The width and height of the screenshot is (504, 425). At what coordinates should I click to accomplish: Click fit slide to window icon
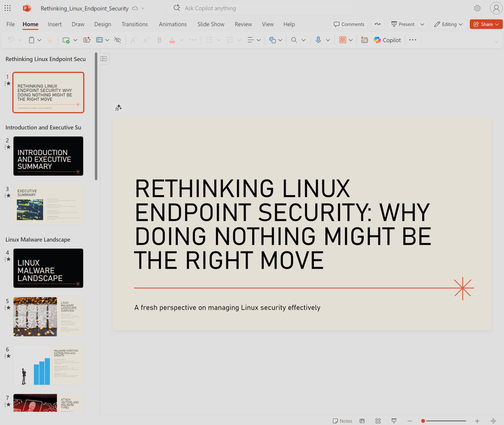pyautogui.click(x=493, y=421)
